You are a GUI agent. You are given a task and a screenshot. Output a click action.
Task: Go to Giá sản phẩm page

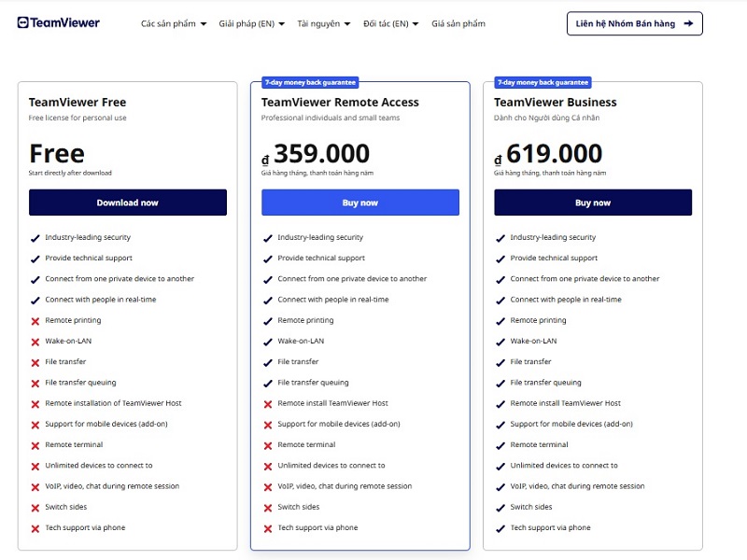point(458,23)
